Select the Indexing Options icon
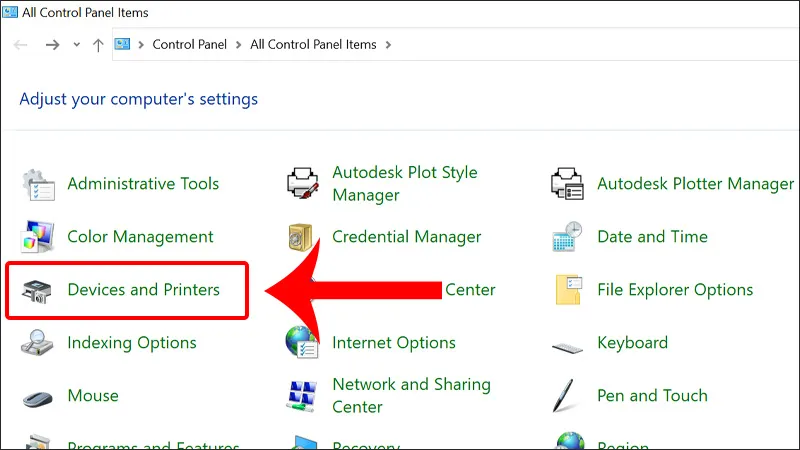Viewport: 800px width, 450px height. coord(38,343)
